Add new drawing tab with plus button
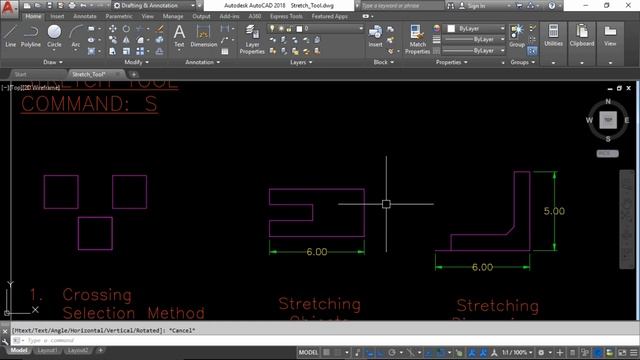 (133, 74)
